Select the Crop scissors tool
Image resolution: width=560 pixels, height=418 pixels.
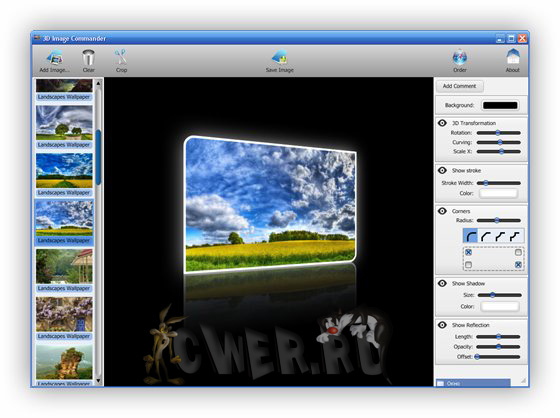click(121, 57)
